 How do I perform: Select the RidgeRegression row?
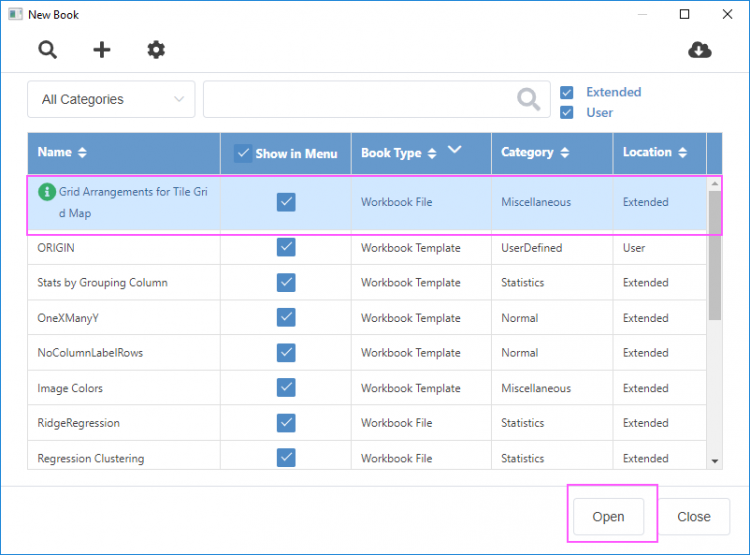tap(70, 423)
